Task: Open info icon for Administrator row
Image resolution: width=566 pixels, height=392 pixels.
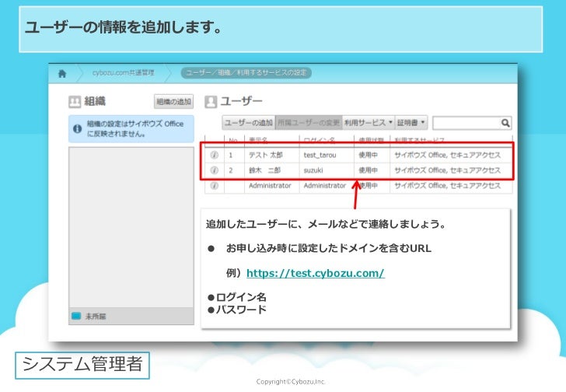Action: pyautogui.click(x=214, y=186)
